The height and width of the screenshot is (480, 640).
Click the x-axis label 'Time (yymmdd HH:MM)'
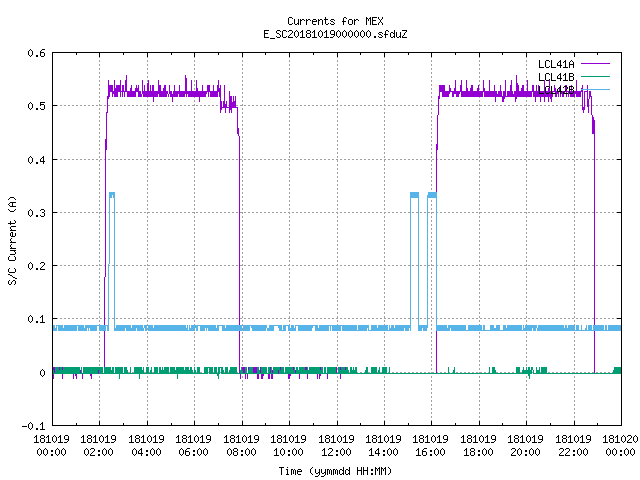point(335,471)
